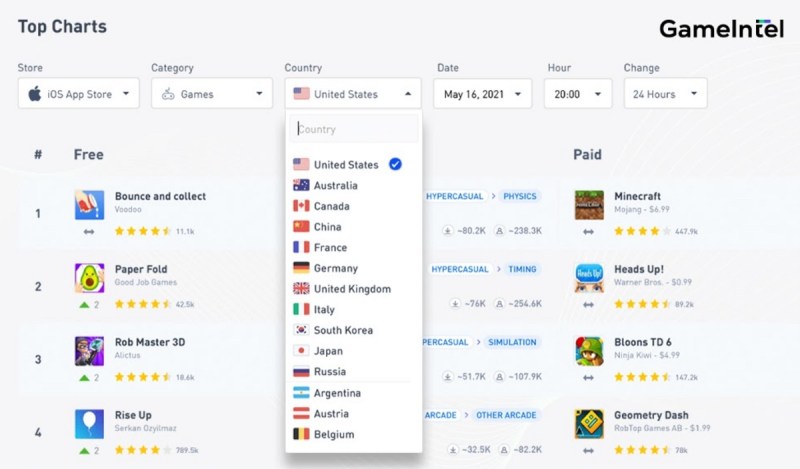
Task: Open the Heads Up! app icon
Action: coord(589,278)
